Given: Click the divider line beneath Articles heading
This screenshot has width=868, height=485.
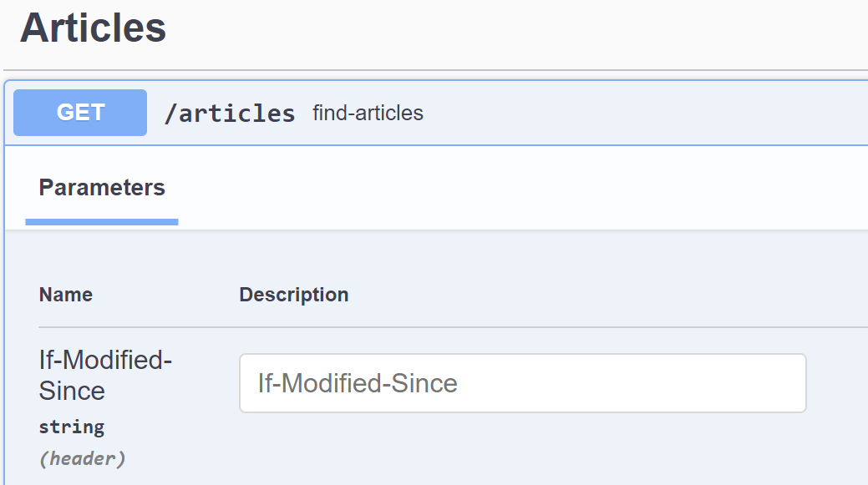Looking at the screenshot, I should pyautogui.click(x=434, y=70).
